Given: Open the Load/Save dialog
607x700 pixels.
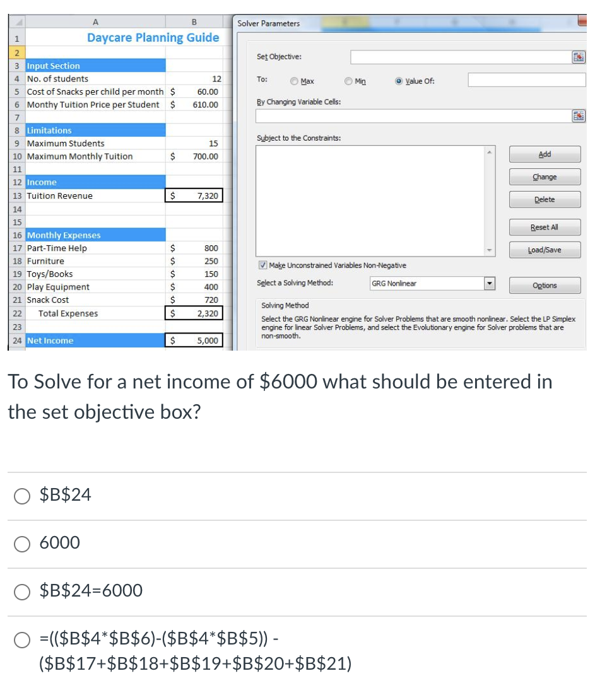Looking at the screenshot, I should [544, 250].
